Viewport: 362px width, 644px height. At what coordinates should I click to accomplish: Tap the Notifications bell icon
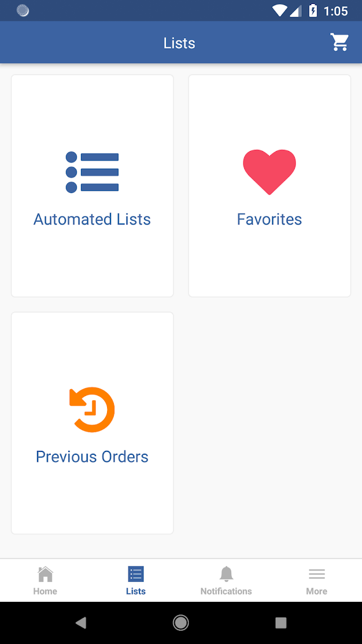point(226,574)
